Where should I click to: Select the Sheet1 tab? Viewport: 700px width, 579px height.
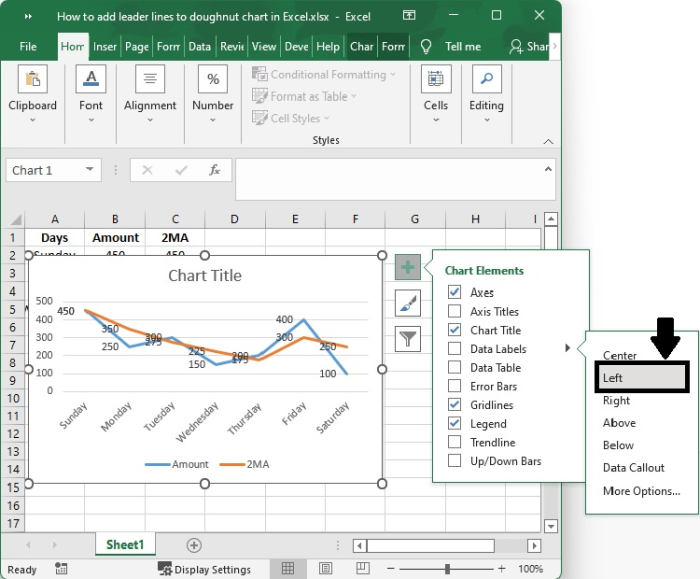125,545
